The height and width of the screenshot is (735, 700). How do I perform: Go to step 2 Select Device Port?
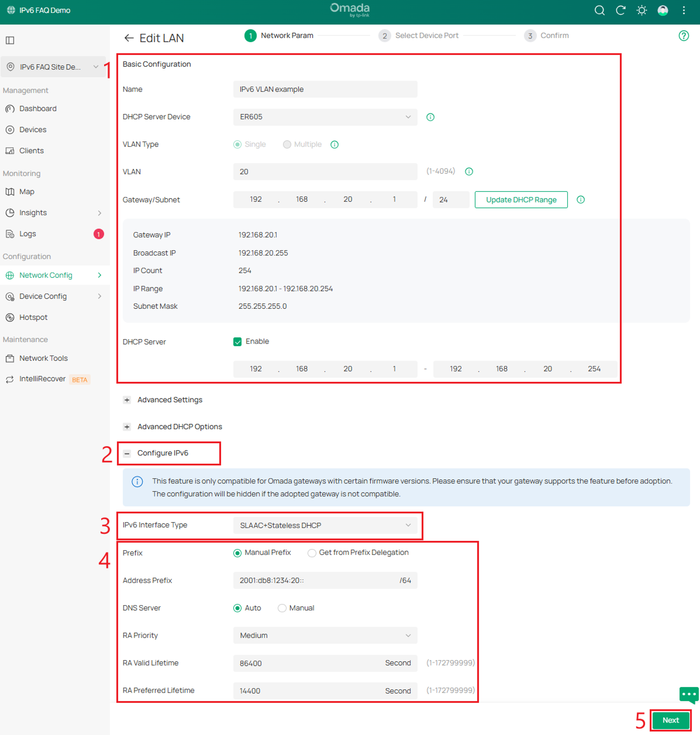coord(419,36)
